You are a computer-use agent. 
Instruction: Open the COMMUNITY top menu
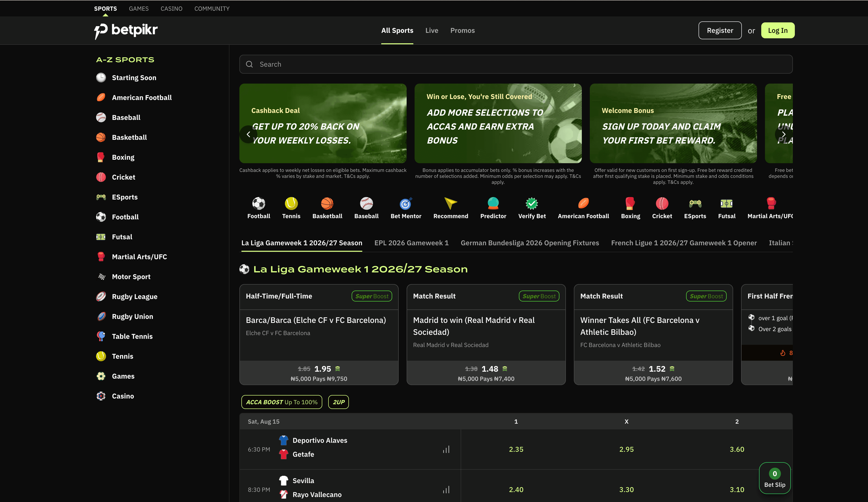tap(212, 9)
